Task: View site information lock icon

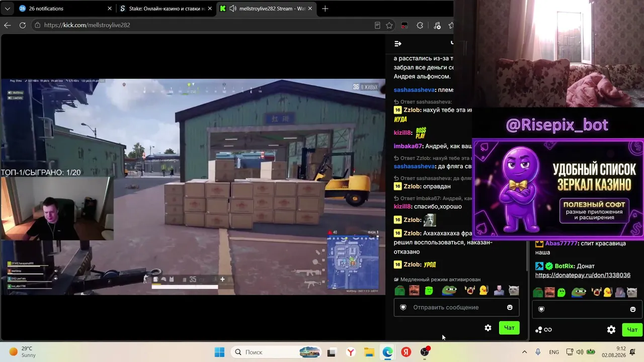Action: (37, 25)
